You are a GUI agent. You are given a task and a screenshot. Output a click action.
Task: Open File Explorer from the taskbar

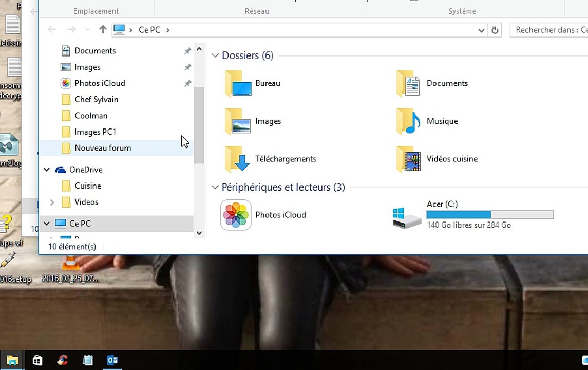[x=12, y=360]
